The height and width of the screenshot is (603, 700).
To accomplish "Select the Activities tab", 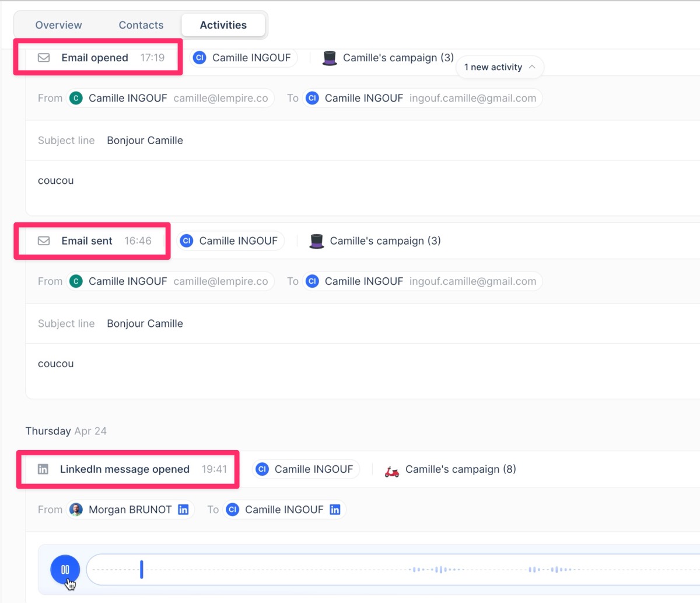I will point(223,25).
